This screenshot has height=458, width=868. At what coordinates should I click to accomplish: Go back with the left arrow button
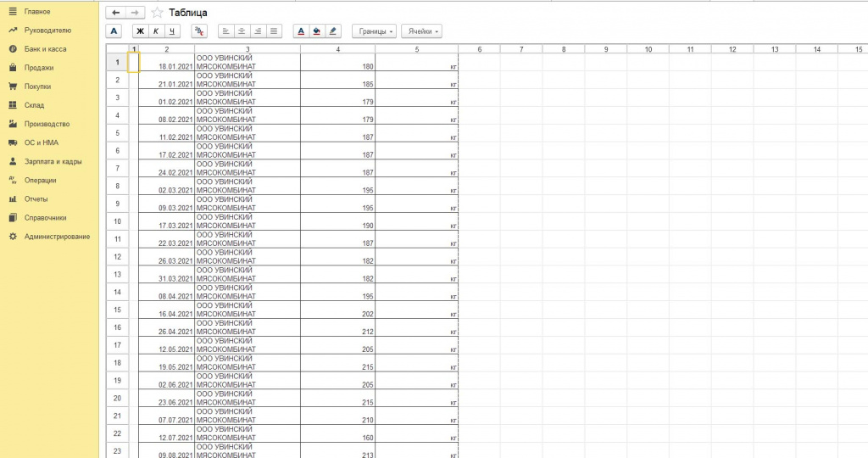(x=115, y=13)
